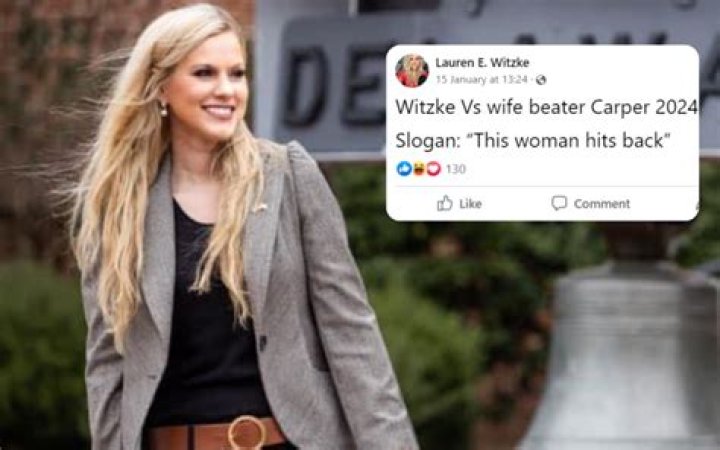Open the 15 January at 13:24 timestamp

point(481,80)
